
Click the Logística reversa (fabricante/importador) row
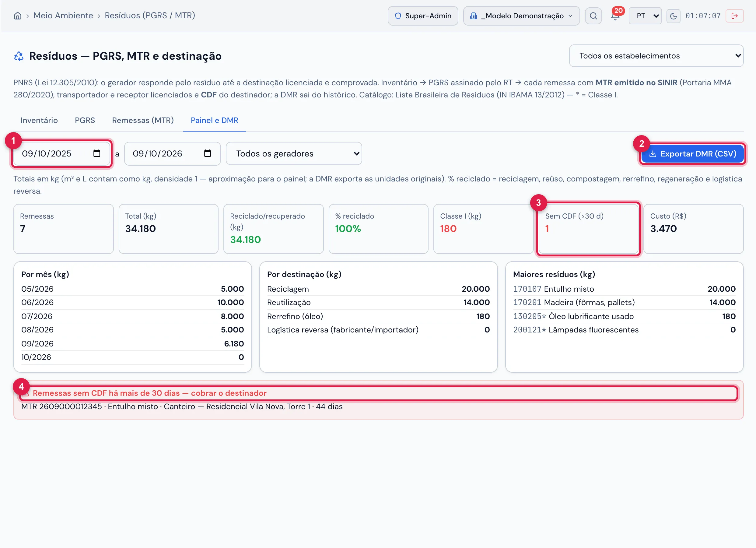[378, 330]
